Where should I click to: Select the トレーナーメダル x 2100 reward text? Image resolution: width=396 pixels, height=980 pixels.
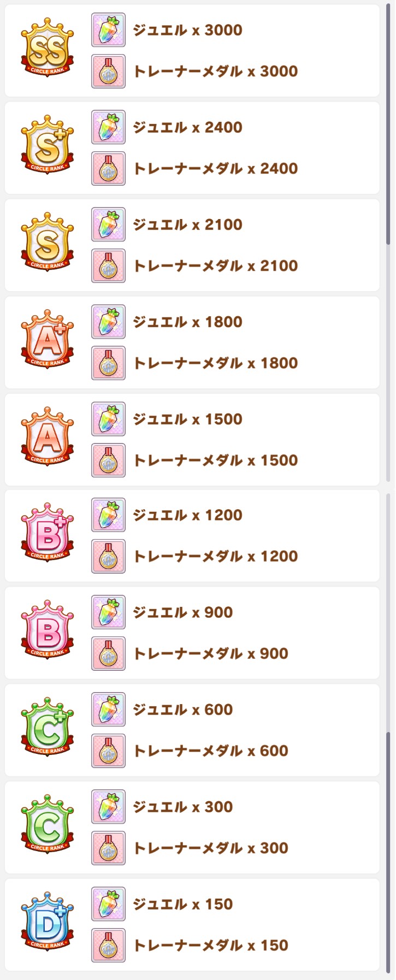click(216, 266)
